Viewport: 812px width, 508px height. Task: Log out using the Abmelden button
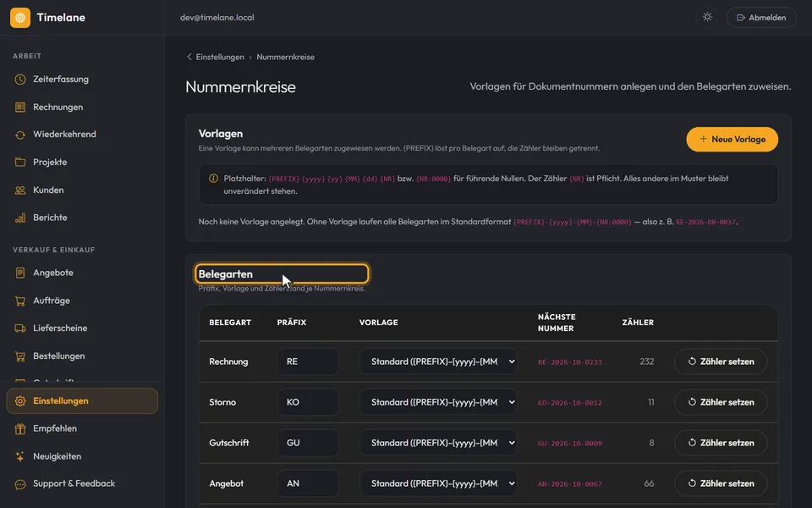761,18
